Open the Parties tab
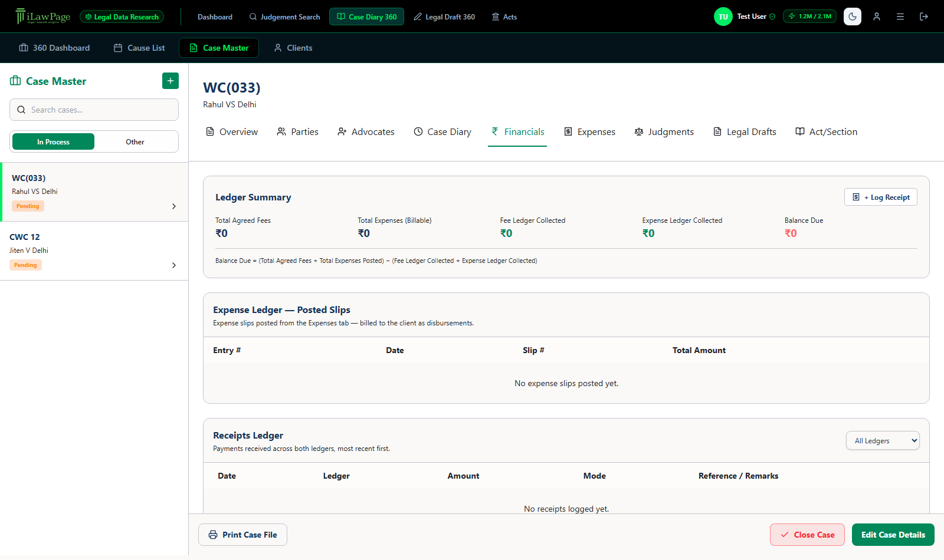The image size is (944, 560). [298, 132]
